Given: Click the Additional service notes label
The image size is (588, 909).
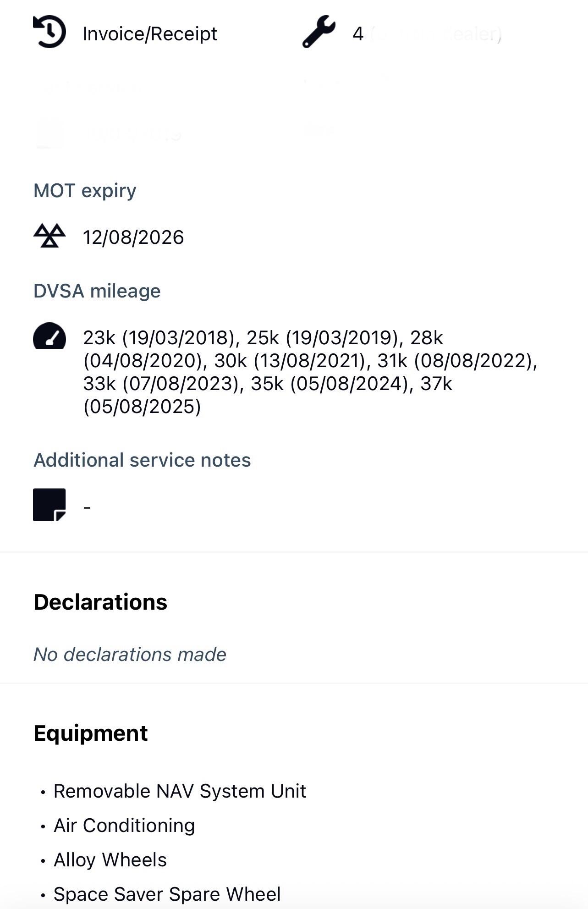Looking at the screenshot, I should point(142,460).
